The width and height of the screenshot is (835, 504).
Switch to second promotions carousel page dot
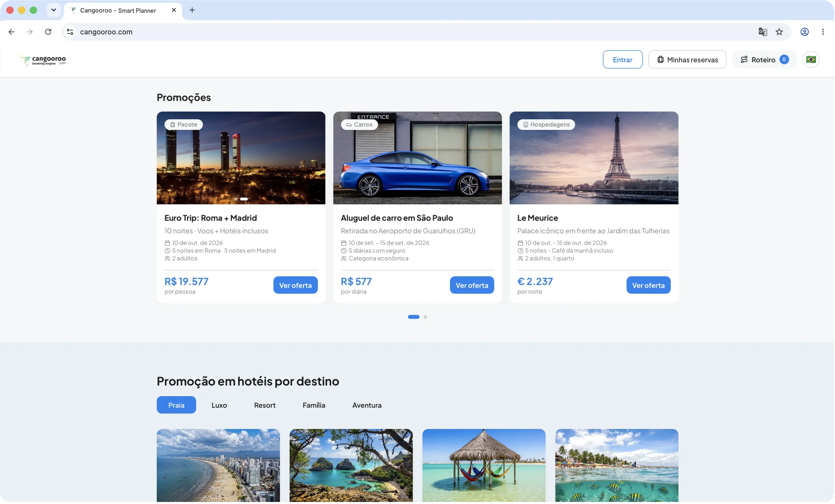[x=425, y=317]
